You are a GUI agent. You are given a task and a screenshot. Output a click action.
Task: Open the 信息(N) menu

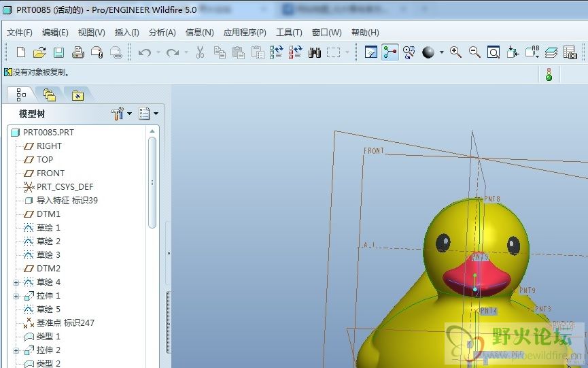pyautogui.click(x=199, y=33)
